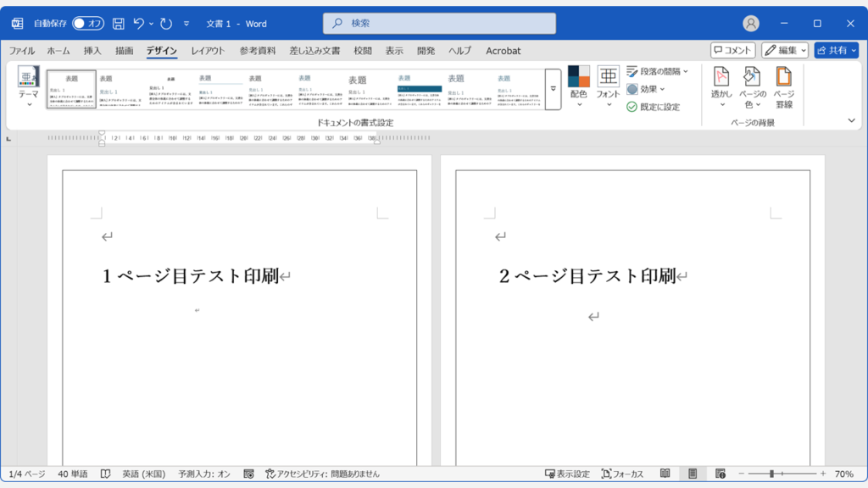Open 段落の間隔 paragraph spacing dropdown
The width and height of the screenshot is (868, 488).
point(658,71)
